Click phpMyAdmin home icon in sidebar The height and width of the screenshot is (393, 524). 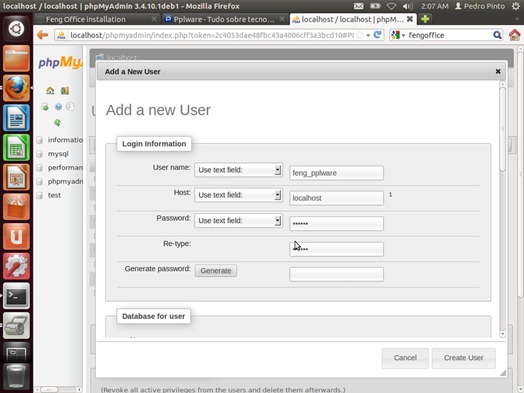pos(50,90)
